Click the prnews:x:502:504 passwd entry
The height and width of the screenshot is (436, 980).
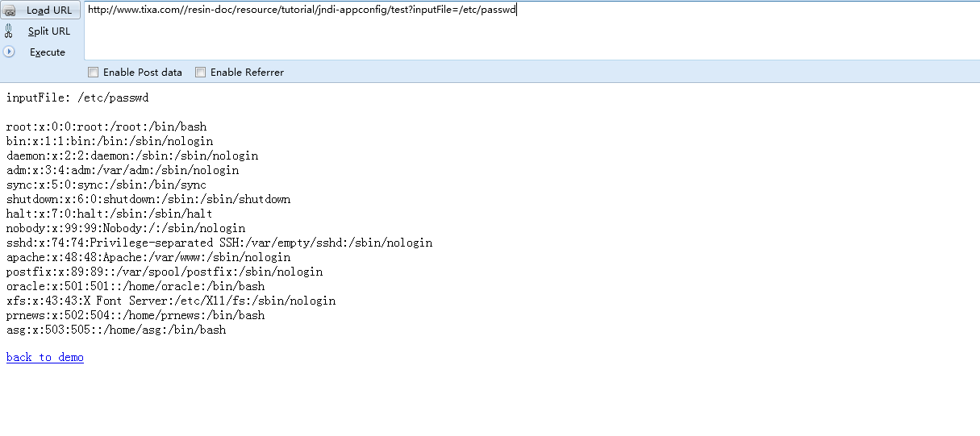click(136, 315)
